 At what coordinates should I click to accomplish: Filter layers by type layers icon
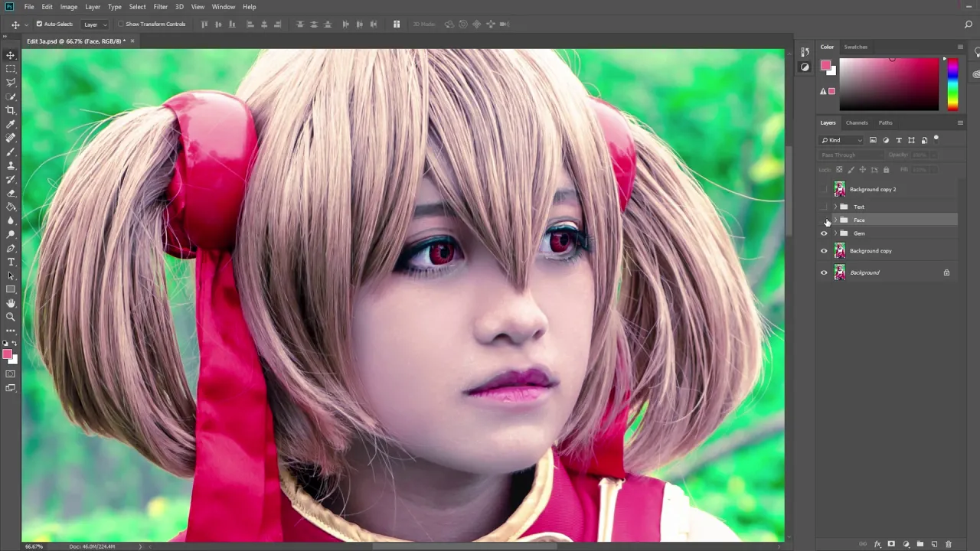tap(899, 140)
